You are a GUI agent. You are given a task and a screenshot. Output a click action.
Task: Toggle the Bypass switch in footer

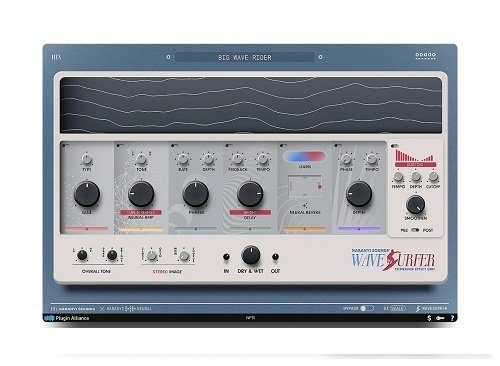367,308
